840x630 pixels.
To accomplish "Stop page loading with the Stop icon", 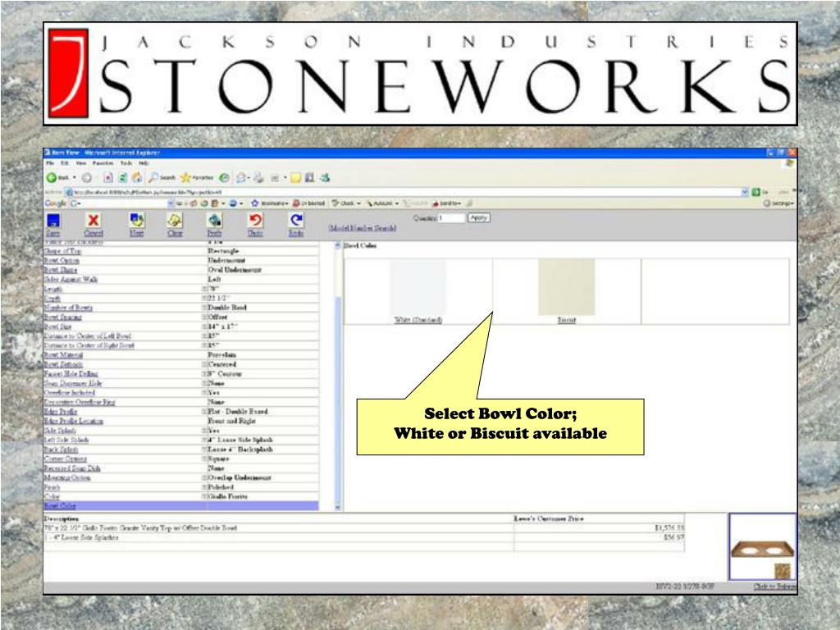I will (x=107, y=177).
